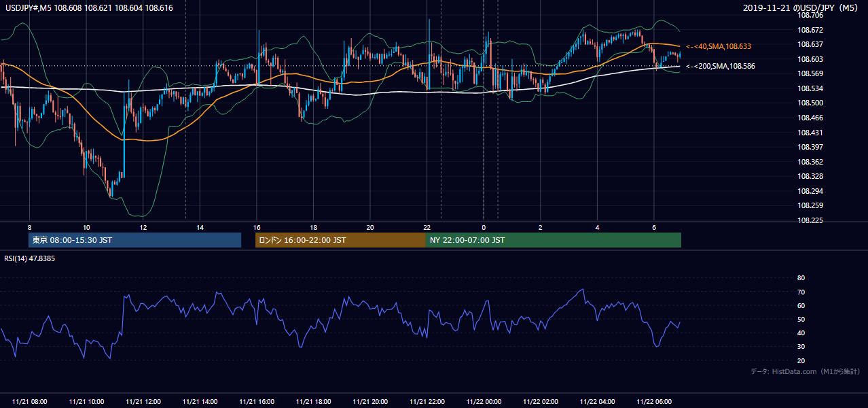This screenshot has height=408, width=868.
Task: Click hour label 10 under the price chart
Action: (86, 227)
